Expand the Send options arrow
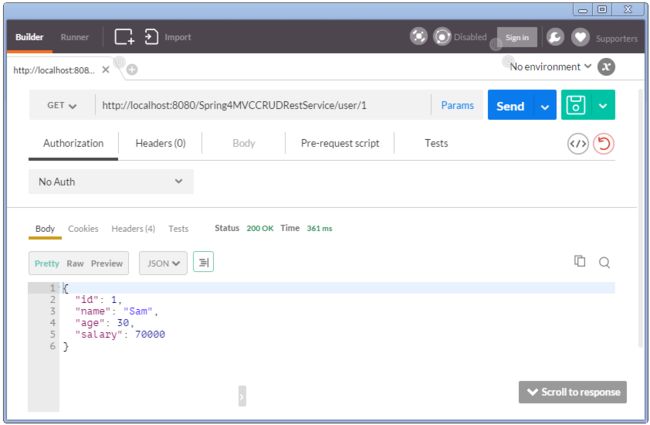Viewport: 650px width, 425px height. point(545,106)
